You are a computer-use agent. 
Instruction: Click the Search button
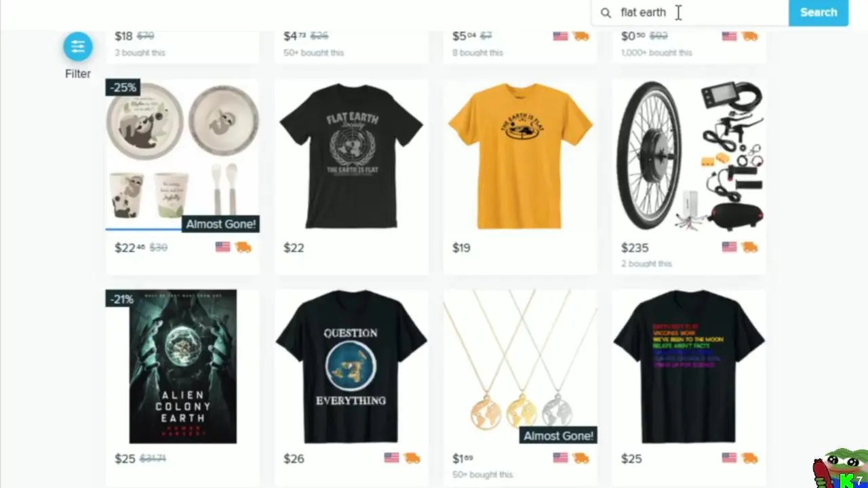tap(818, 12)
